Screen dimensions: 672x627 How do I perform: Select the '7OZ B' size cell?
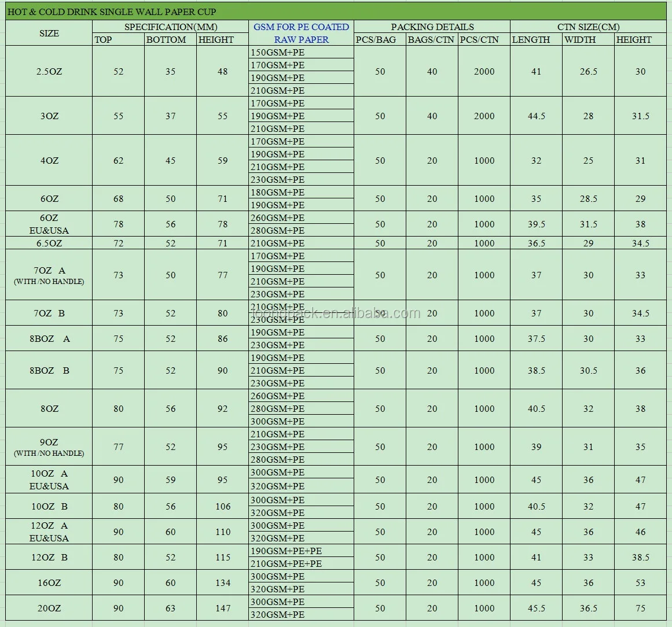tap(49, 313)
